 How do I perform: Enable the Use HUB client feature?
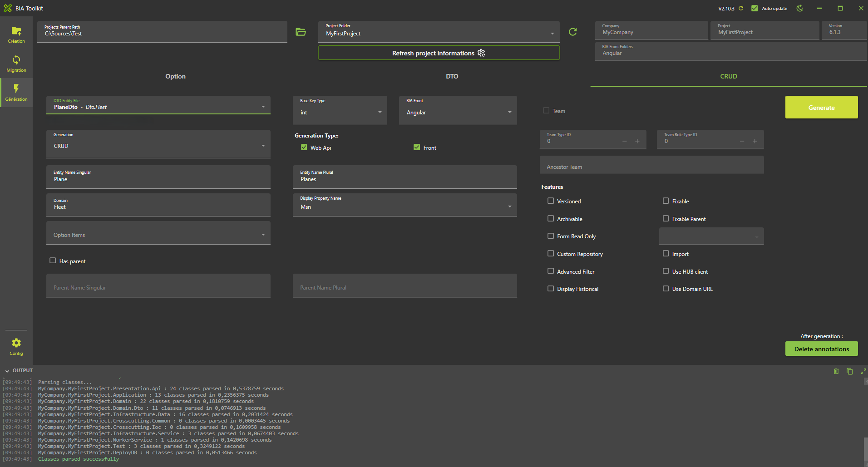666,271
